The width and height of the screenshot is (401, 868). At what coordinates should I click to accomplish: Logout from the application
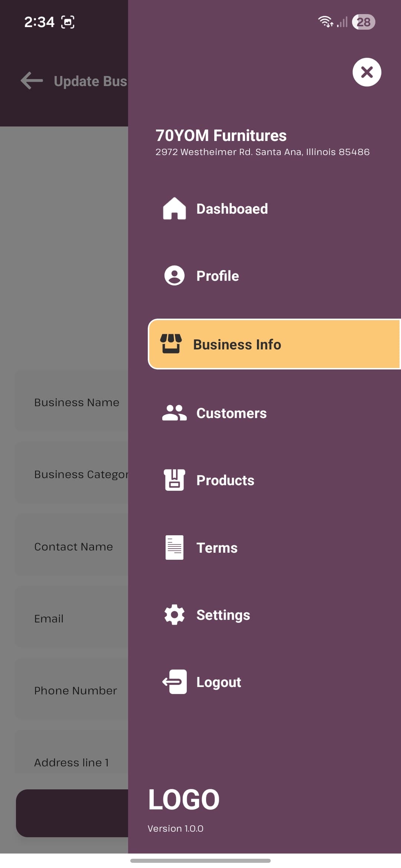pyautogui.click(x=218, y=682)
